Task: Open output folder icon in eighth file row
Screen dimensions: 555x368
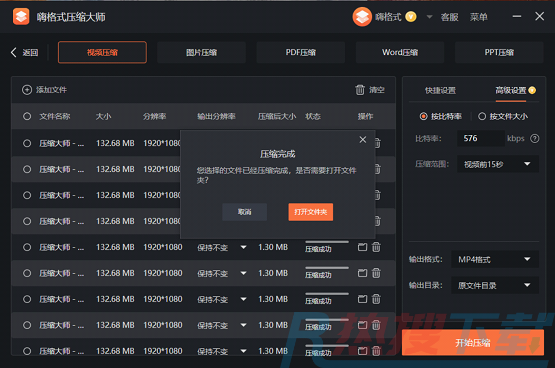Action: tap(362, 325)
